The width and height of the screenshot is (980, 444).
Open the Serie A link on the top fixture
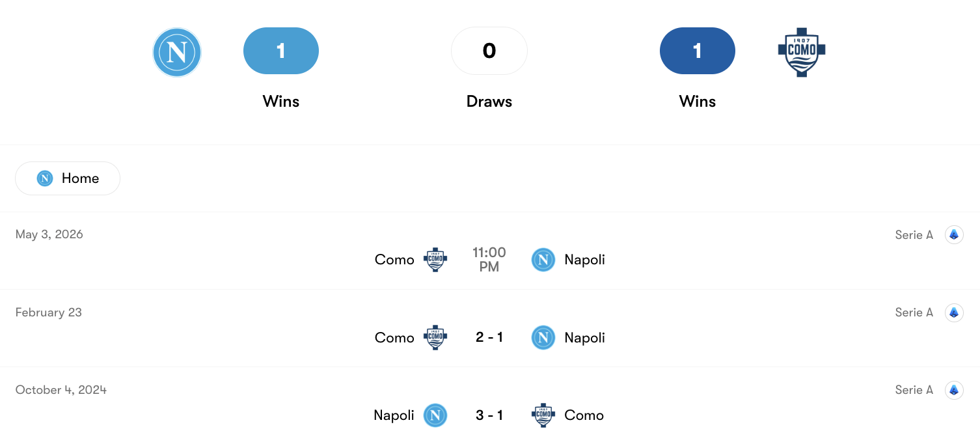click(914, 234)
